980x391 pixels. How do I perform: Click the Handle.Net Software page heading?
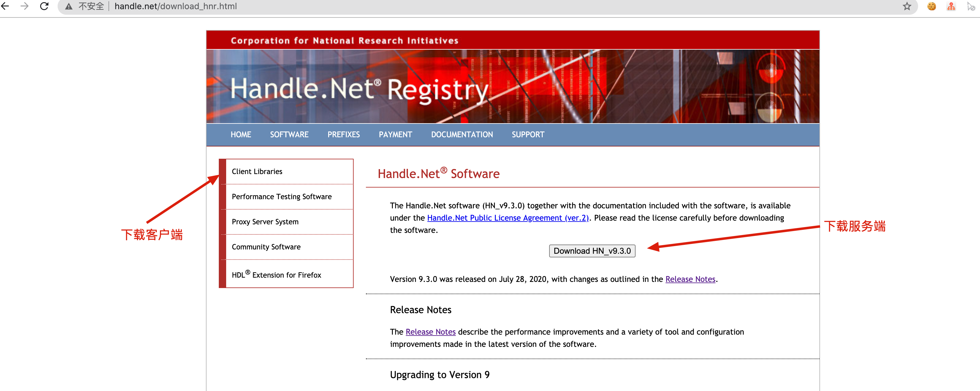(x=438, y=173)
